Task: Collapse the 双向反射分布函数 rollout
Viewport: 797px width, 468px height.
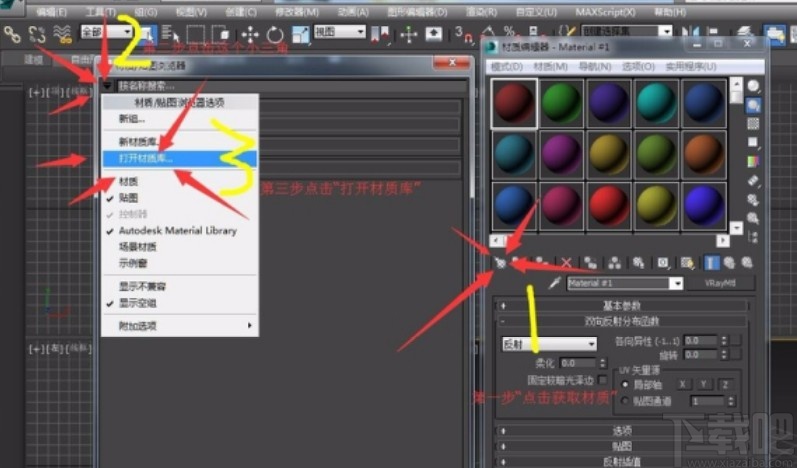Action: (621, 322)
